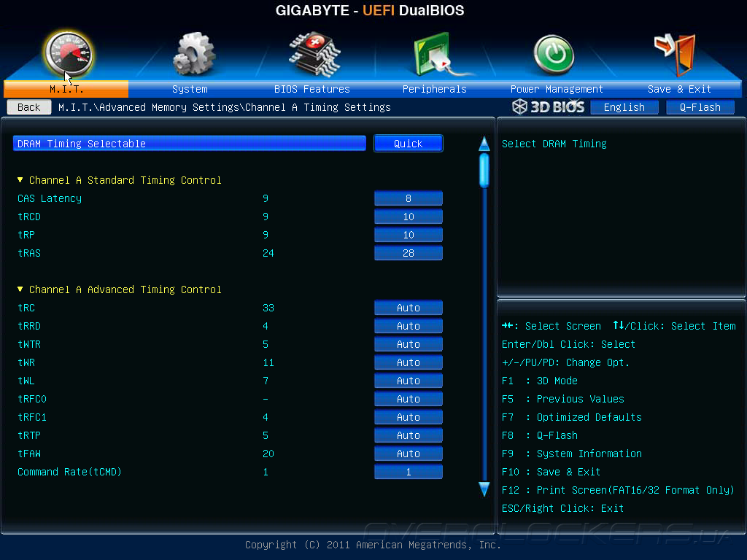
Task: Switch to the M.I.T. tab
Action: [x=66, y=89]
